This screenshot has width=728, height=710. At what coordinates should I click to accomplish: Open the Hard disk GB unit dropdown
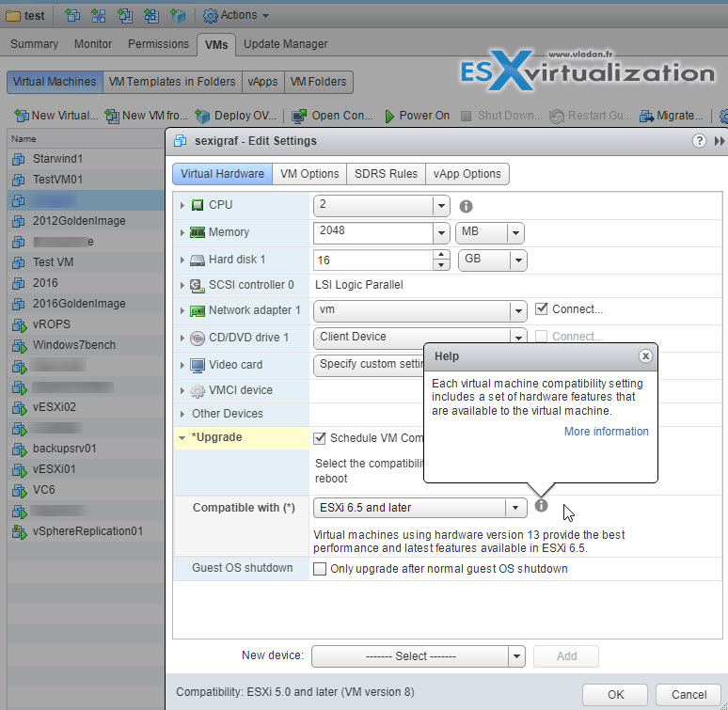click(518, 260)
